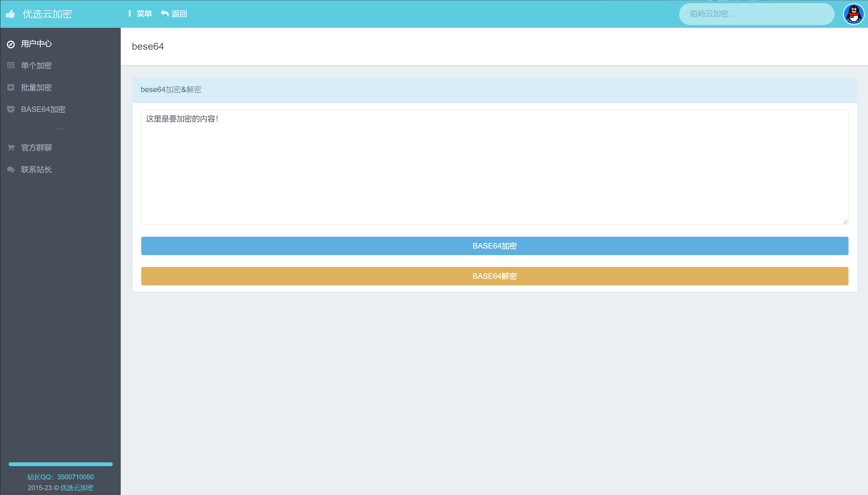868x495 pixels.
Task: Open the QQ penguin avatar
Action: [854, 14]
